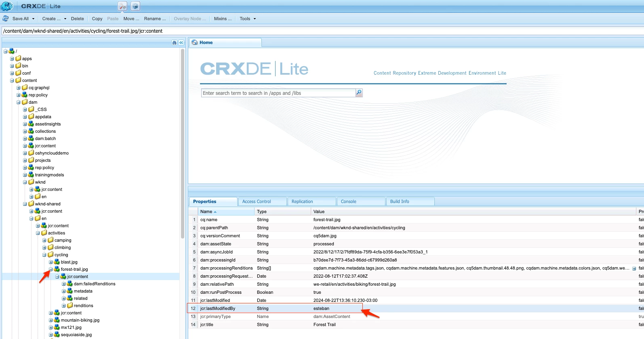Collapse the tree panel with the double-arrow icon
The height and width of the screenshot is (339, 644).
click(181, 42)
